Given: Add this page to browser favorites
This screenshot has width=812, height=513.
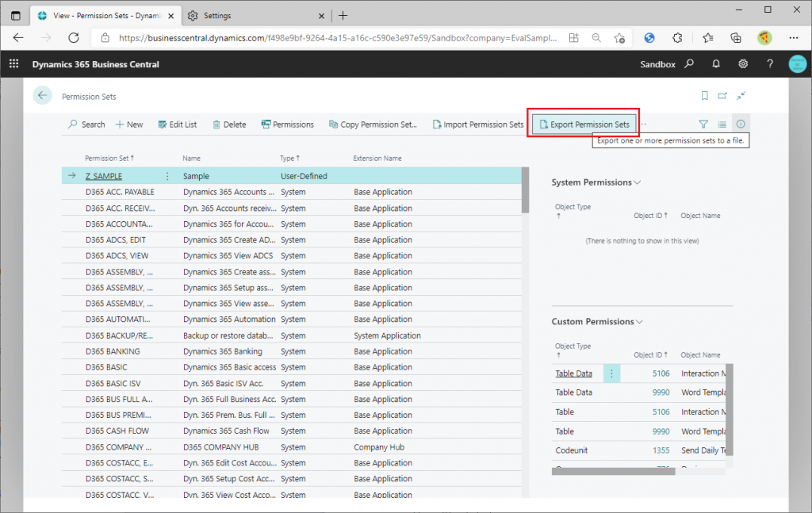Looking at the screenshot, I should (x=619, y=37).
